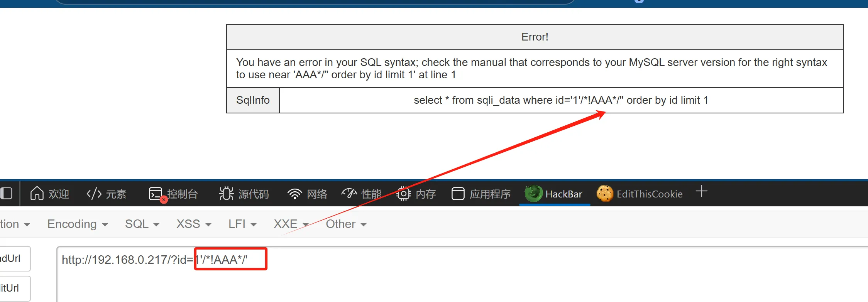
Task: Click the HackBar green logo icon
Action: tap(533, 194)
